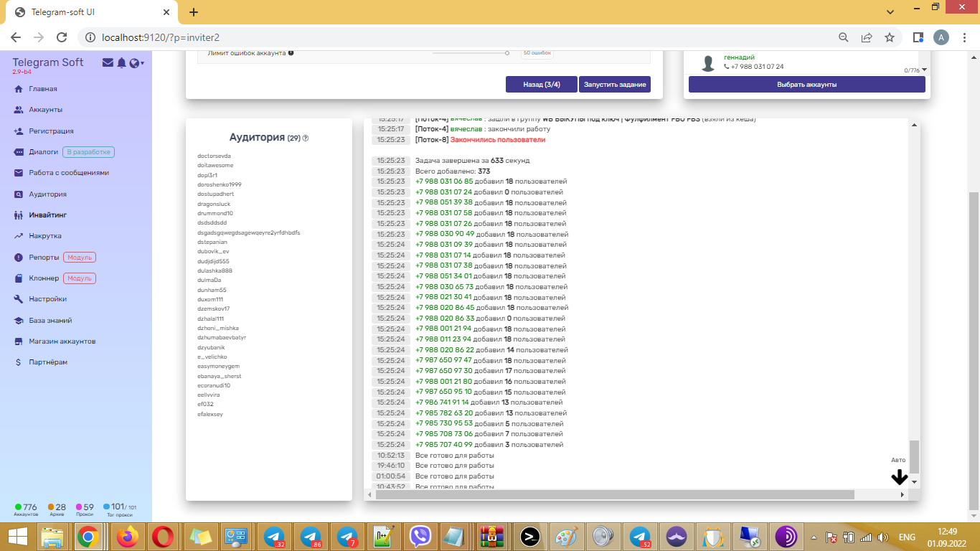Go to the Аккаунты section

[45, 110]
